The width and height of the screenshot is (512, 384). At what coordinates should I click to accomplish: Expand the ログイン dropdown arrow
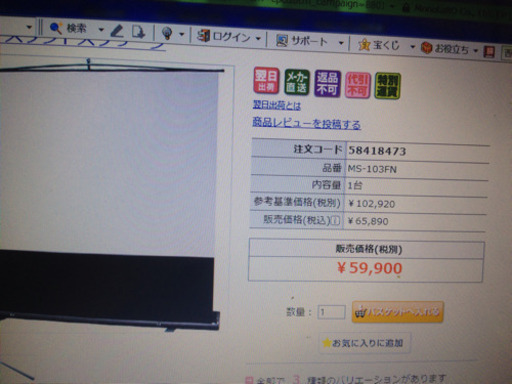(258, 39)
